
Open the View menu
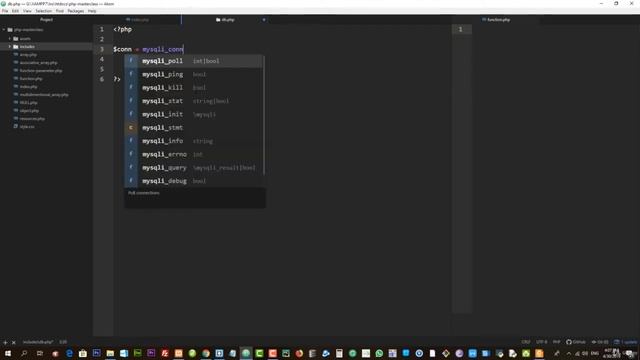tap(27, 11)
